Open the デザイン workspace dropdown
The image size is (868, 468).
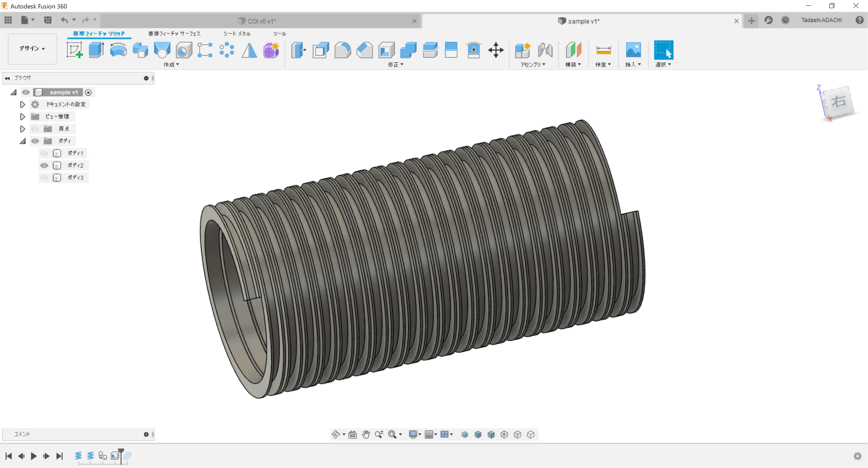(32, 48)
